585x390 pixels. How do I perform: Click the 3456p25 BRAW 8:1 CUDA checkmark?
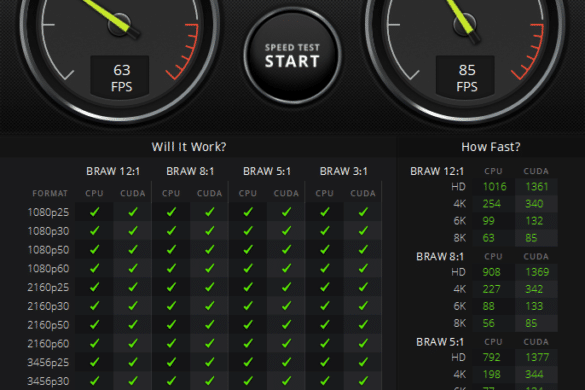[210, 362]
